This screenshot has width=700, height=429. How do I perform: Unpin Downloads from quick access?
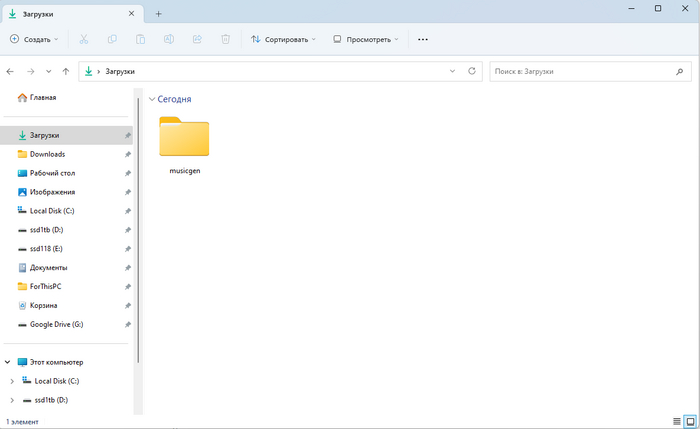pos(127,154)
